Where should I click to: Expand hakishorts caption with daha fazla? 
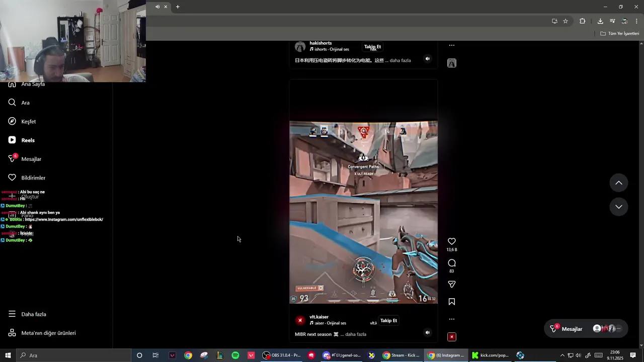click(400, 60)
